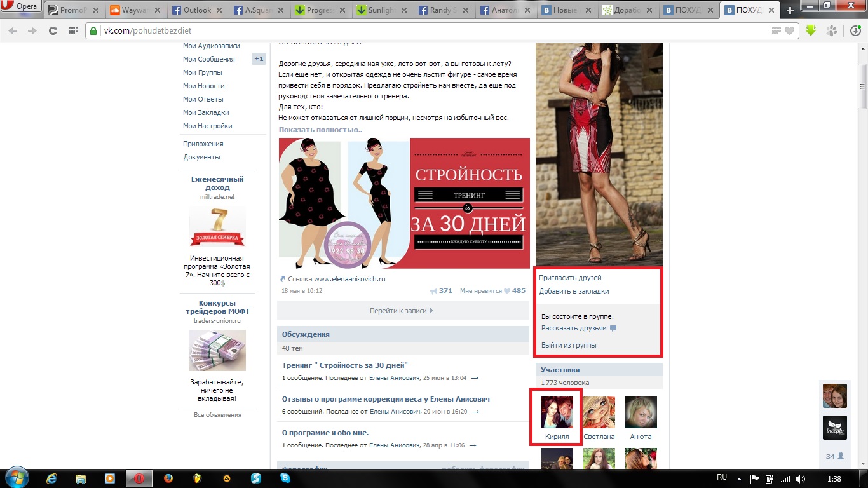Click the new tab plus button
Screen dimensions: 868x488
(x=790, y=10)
